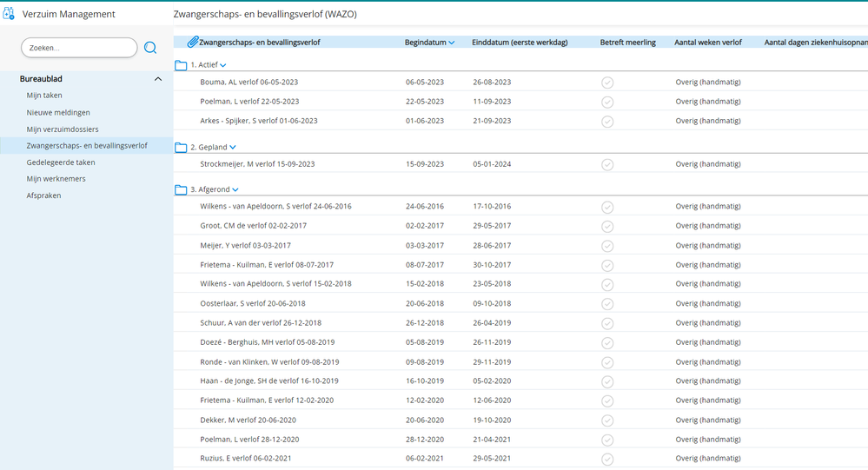Open Bouma, AL verlof 06-05-2023
Screen dimensions: 868x470
point(249,82)
